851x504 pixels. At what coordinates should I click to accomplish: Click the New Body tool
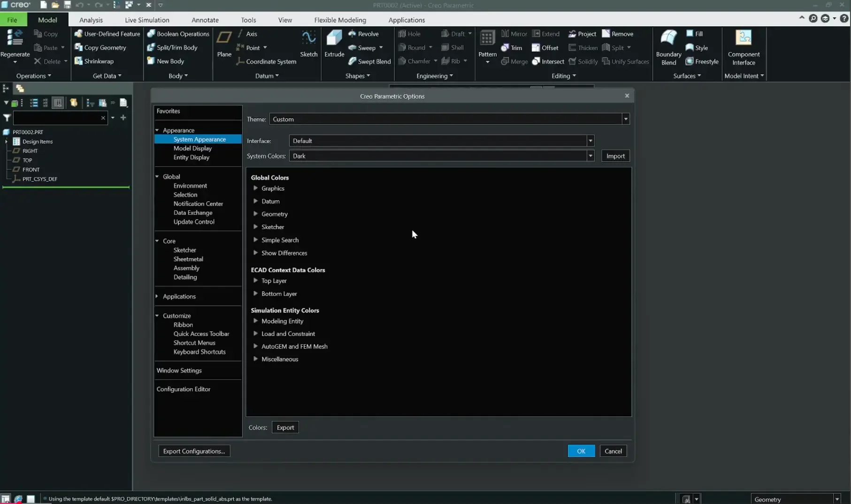[x=165, y=61]
